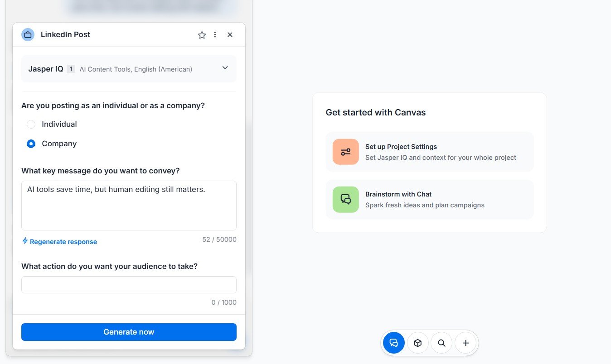
Task: Select the Company radio option
Action: (31, 144)
